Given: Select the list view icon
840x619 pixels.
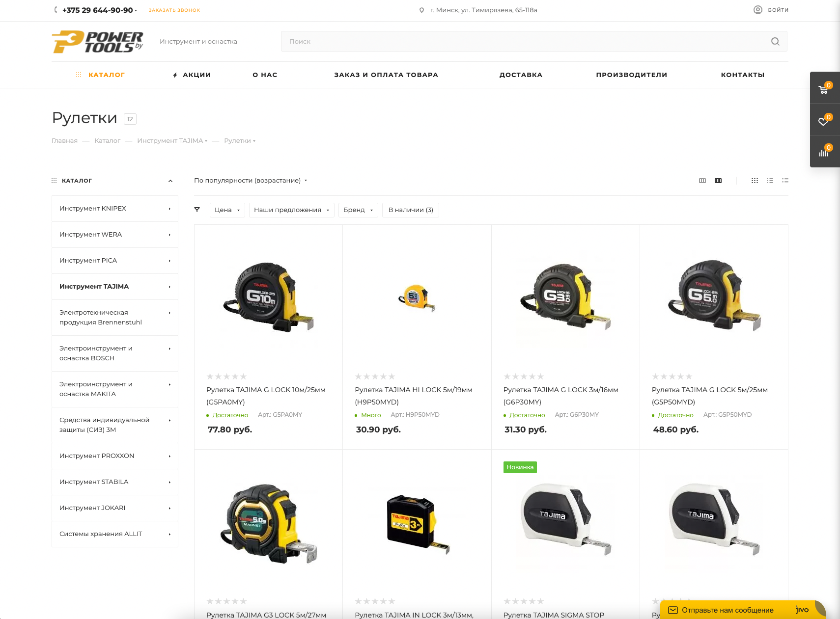Looking at the screenshot, I should (770, 181).
